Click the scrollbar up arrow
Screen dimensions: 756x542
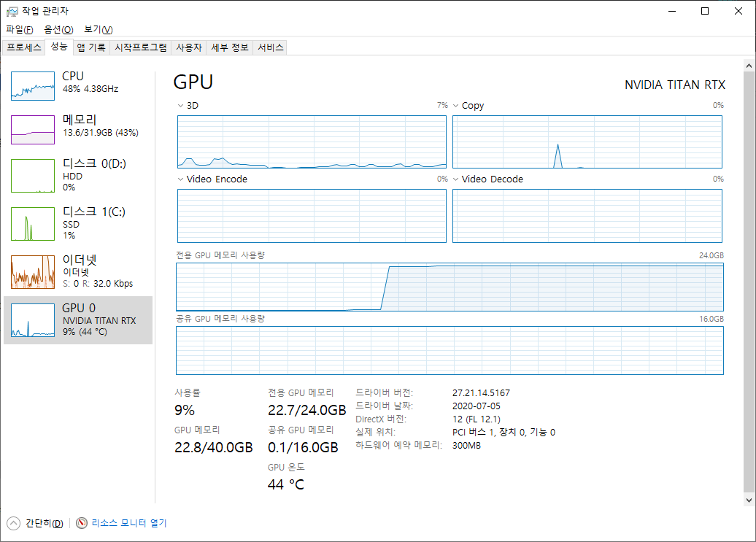pos(749,66)
